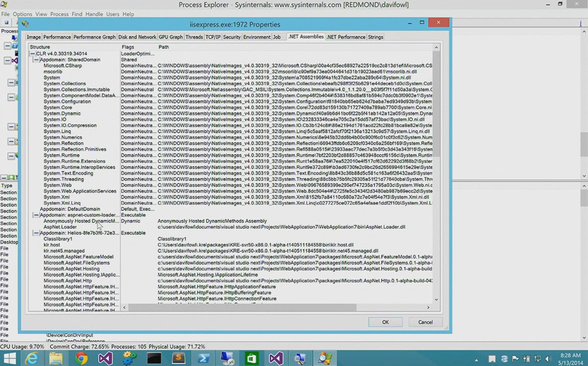The image size is (588, 366).
Task: Open the File menu in Process Explorer
Action: (x=5, y=14)
